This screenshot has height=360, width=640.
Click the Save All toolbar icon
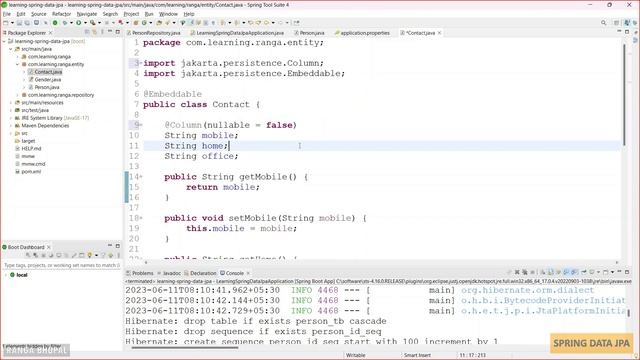(27, 23)
